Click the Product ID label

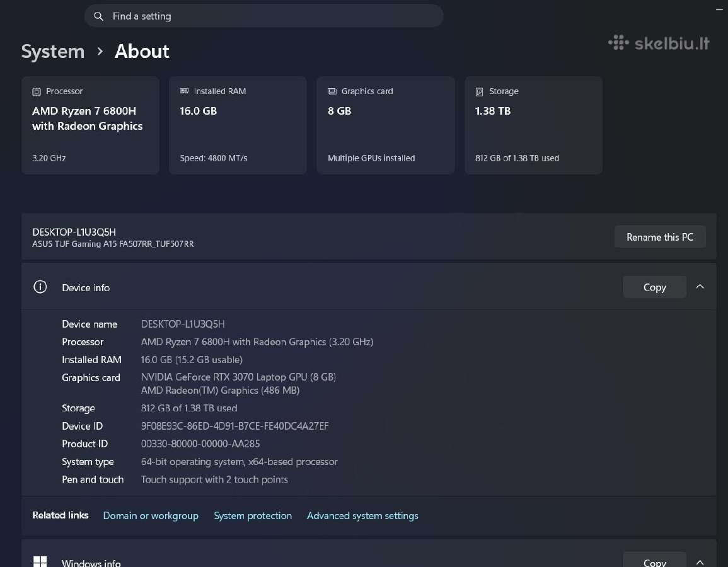click(84, 444)
